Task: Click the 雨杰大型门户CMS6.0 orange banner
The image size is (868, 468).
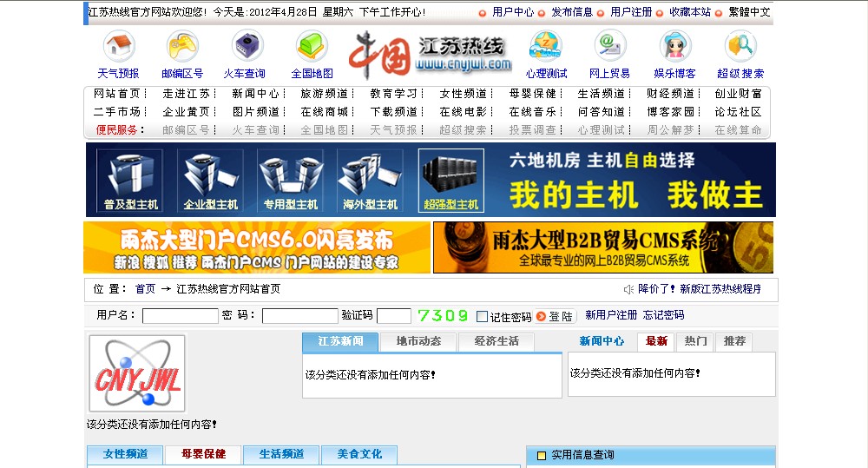Action: point(257,247)
